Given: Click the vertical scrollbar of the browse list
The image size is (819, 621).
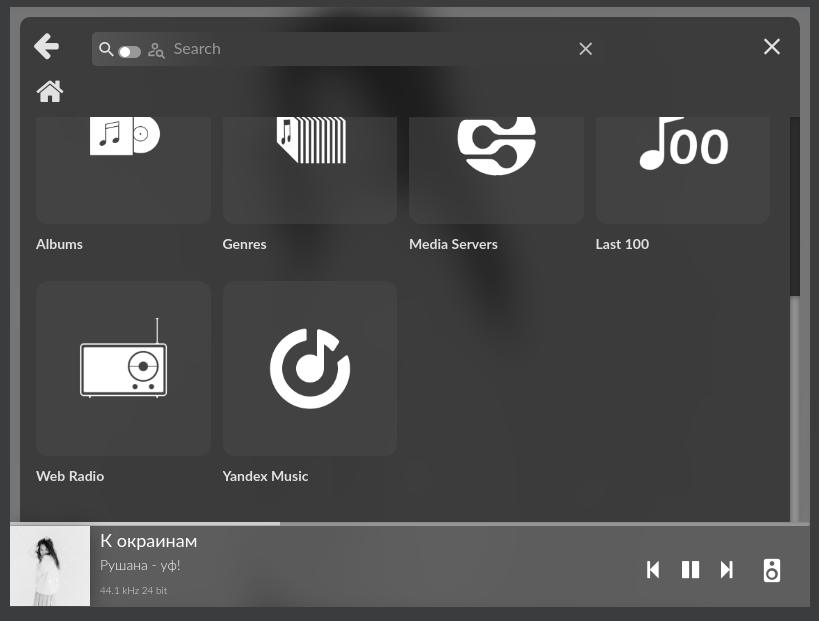Looking at the screenshot, I should click(794, 319).
